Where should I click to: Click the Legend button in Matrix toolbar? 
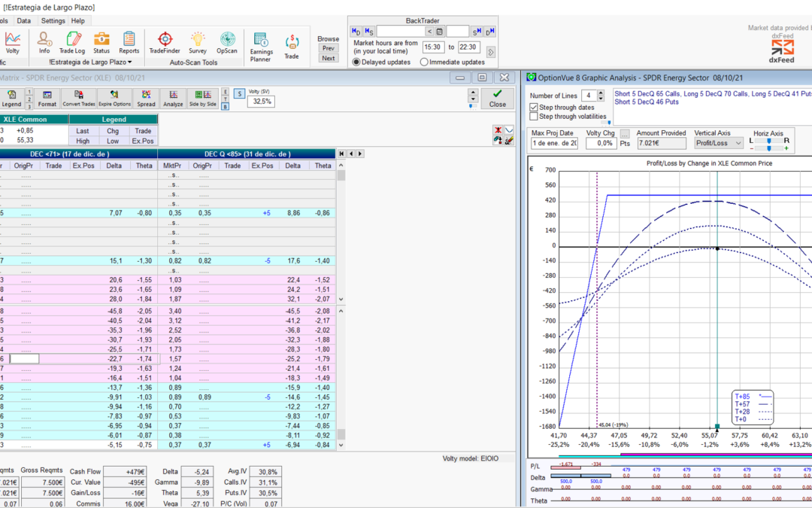tap(11, 99)
